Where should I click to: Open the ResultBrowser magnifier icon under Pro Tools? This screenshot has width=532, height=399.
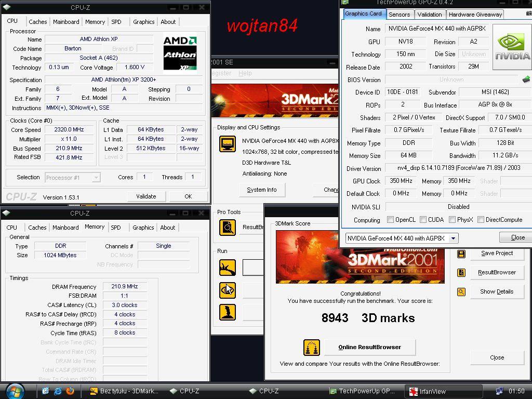pos(228,227)
